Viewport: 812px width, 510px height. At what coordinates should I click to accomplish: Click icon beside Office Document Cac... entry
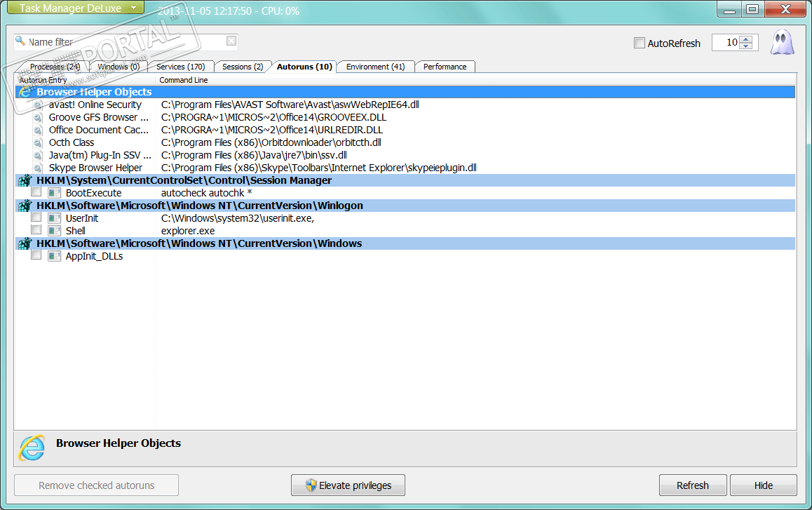pyautogui.click(x=38, y=130)
